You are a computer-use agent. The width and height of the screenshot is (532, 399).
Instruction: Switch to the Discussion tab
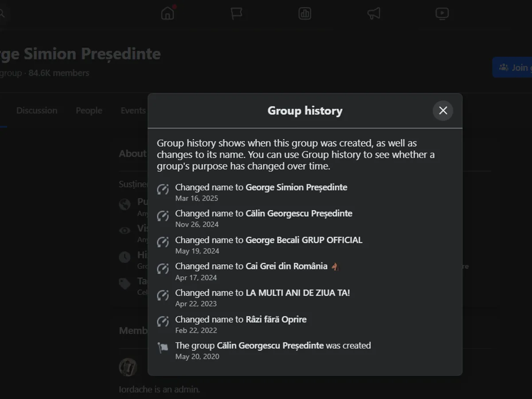(37, 110)
